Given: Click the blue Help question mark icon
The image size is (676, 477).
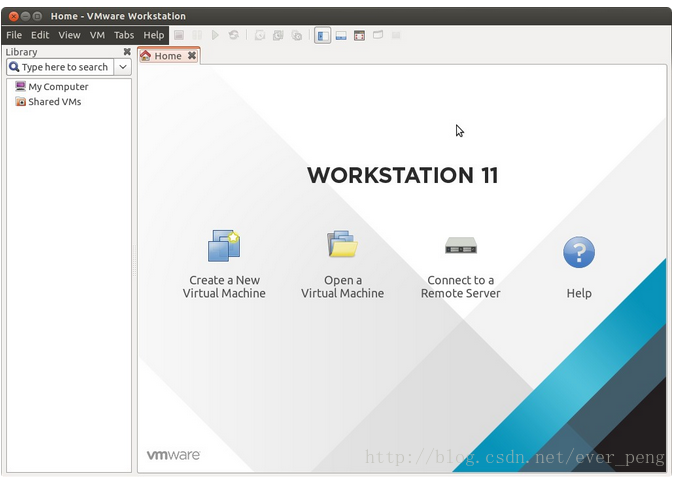Looking at the screenshot, I should click(x=579, y=252).
